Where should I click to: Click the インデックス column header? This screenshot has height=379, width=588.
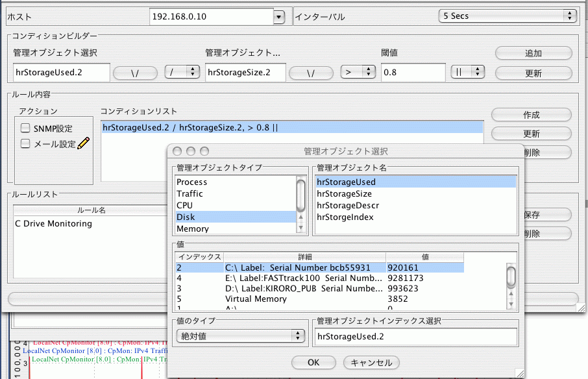point(199,257)
